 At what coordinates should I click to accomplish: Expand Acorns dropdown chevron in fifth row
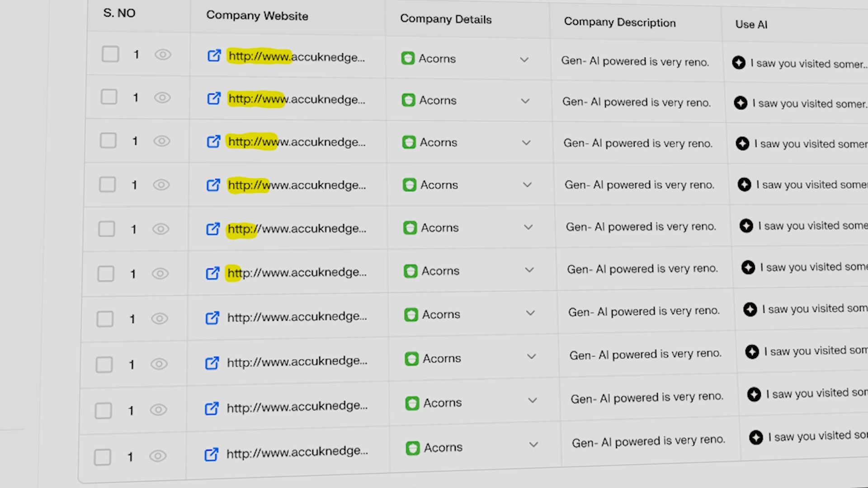click(528, 227)
